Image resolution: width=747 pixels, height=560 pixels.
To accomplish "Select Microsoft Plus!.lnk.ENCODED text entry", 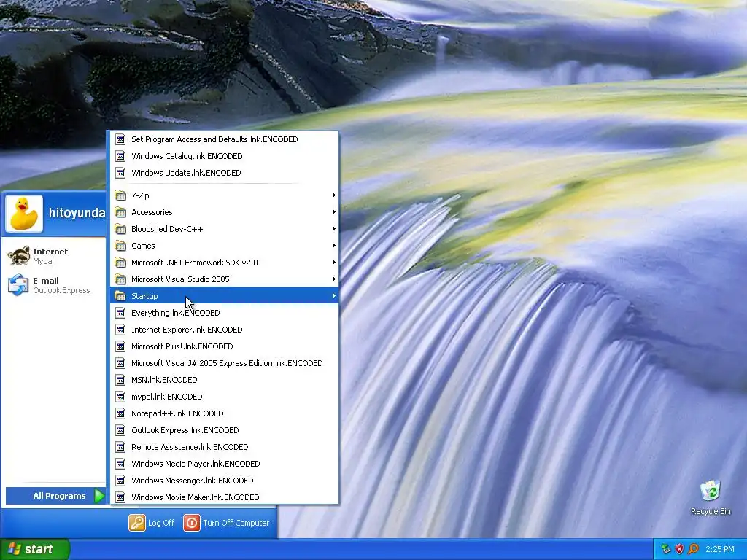I will point(182,346).
